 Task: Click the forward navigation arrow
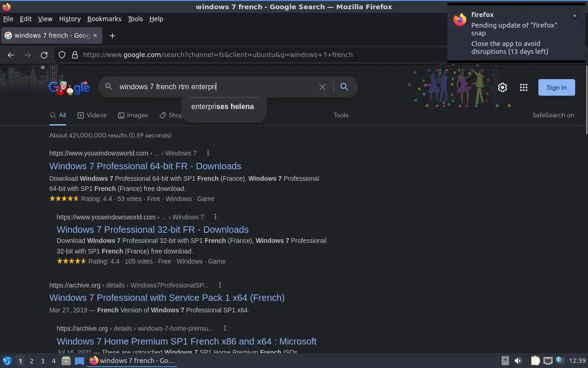(28, 55)
